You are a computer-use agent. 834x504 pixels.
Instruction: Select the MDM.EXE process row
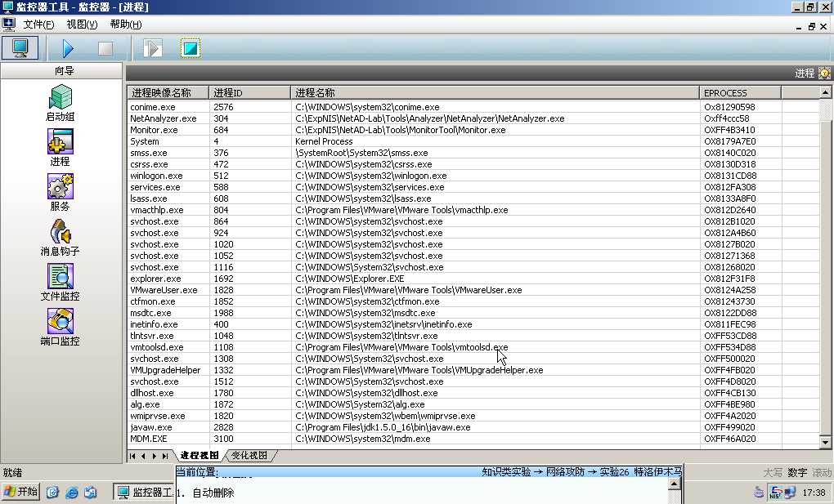tap(473, 439)
